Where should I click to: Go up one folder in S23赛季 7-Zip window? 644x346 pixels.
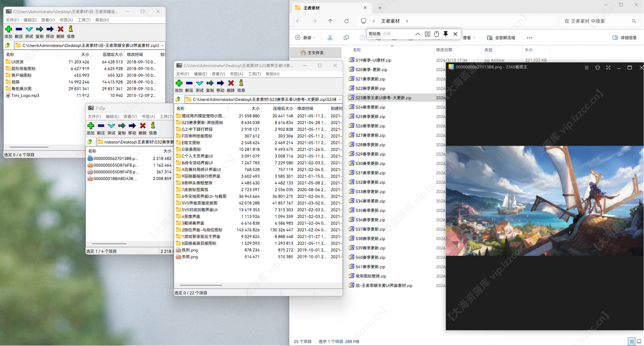click(178, 99)
